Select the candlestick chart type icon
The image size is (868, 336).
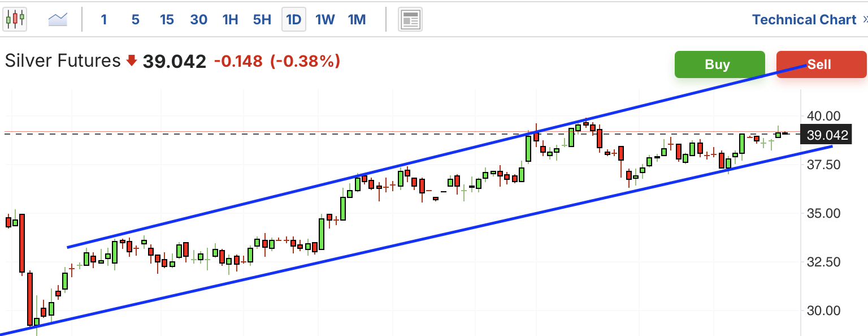(x=15, y=20)
